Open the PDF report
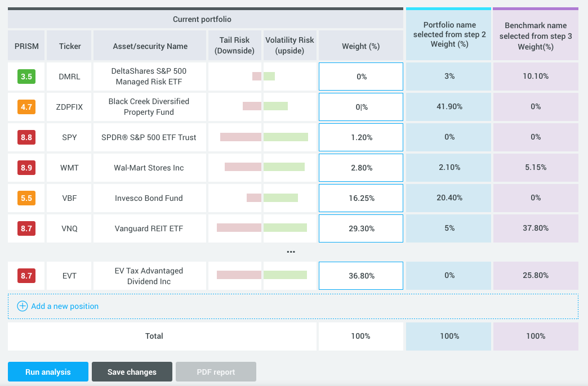 [x=216, y=371]
